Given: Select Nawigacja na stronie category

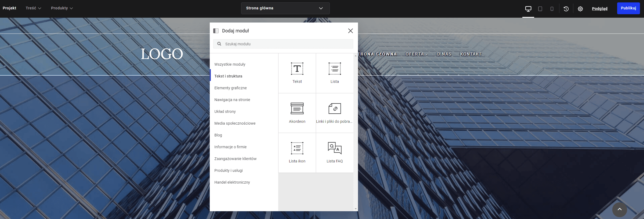Looking at the screenshot, I should [244, 100].
